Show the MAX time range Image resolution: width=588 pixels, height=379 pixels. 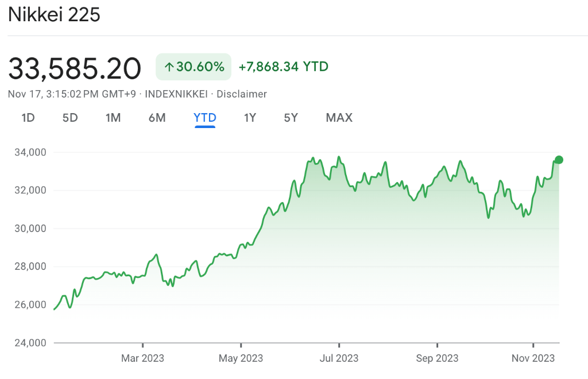(339, 118)
